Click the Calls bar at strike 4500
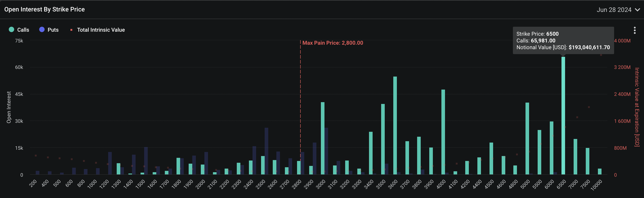Viewport: 644px width, 198px height. (491, 158)
